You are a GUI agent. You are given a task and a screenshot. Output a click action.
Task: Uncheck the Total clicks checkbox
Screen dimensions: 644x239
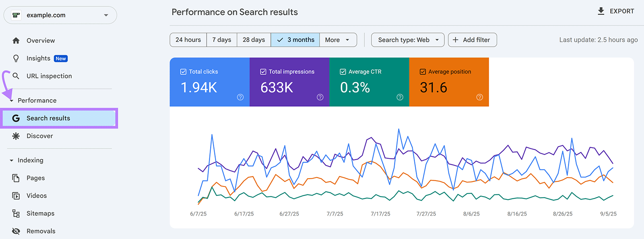coord(183,72)
